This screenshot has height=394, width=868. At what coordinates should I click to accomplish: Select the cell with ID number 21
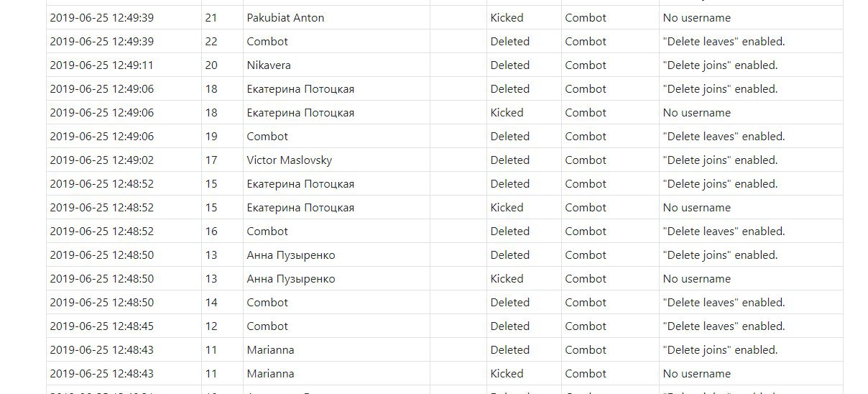coord(222,18)
